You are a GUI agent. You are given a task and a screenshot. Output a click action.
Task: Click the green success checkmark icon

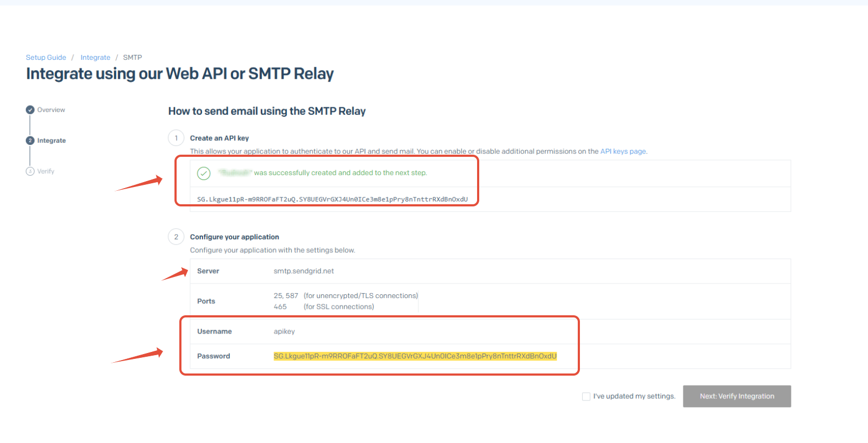[204, 173]
